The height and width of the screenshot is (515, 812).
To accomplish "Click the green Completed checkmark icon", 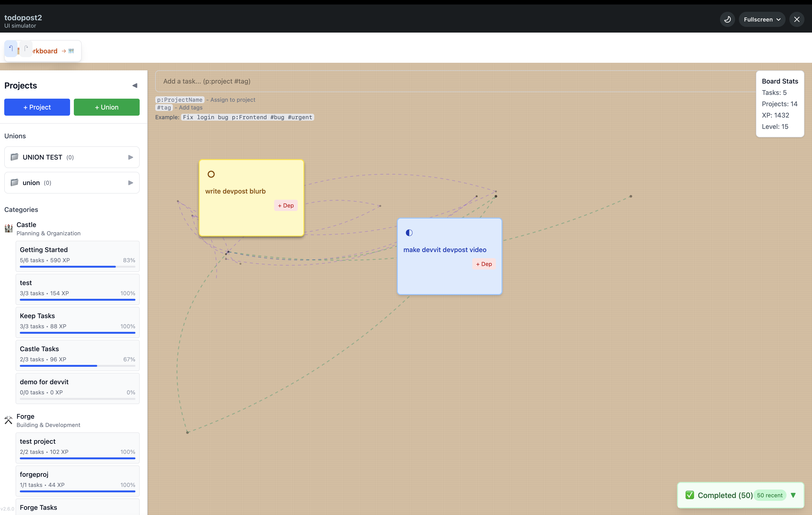I will [x=690, y=495].
